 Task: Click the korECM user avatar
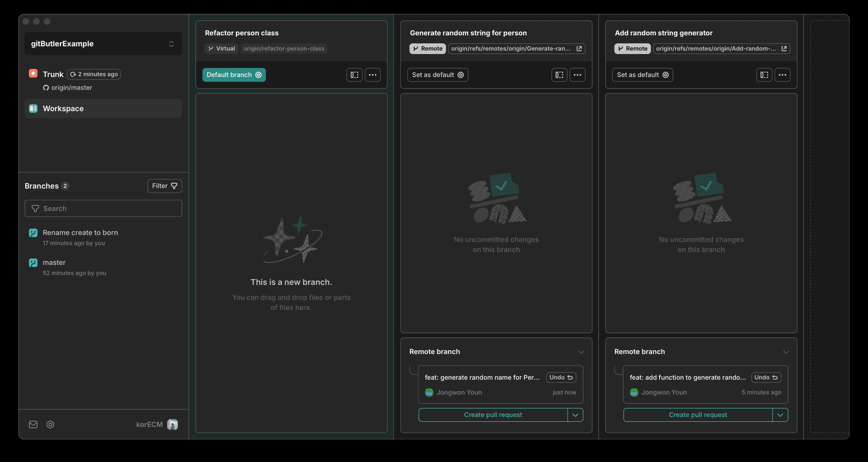[172, 425]
